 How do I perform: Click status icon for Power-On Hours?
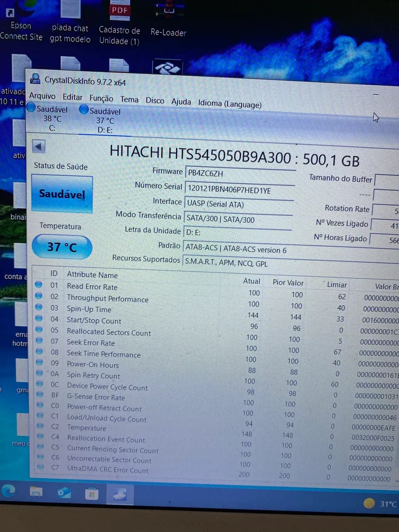coord(39,362)
